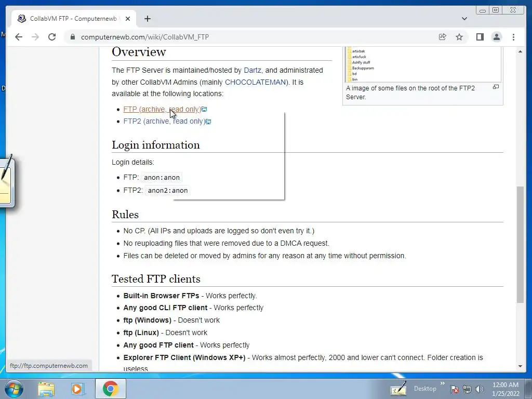532x399 pixels.
Task: Open the Chrome profile menu
Action: (497, 37)
